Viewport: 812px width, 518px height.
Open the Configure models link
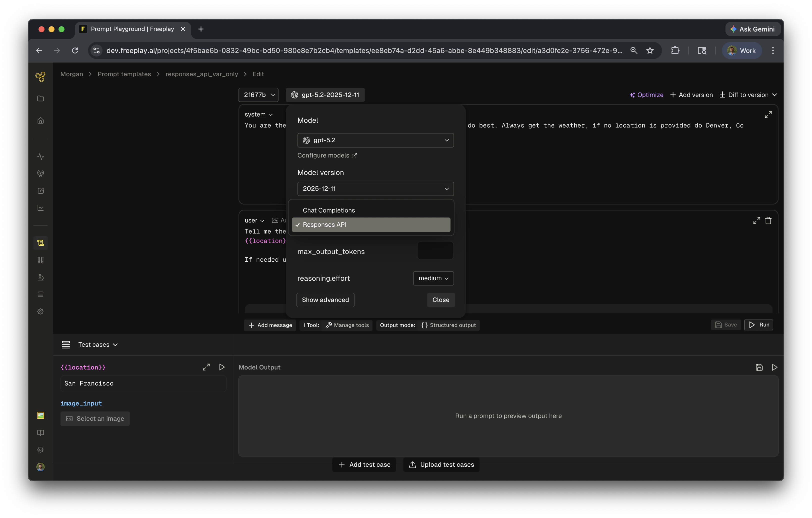[327, 155]
